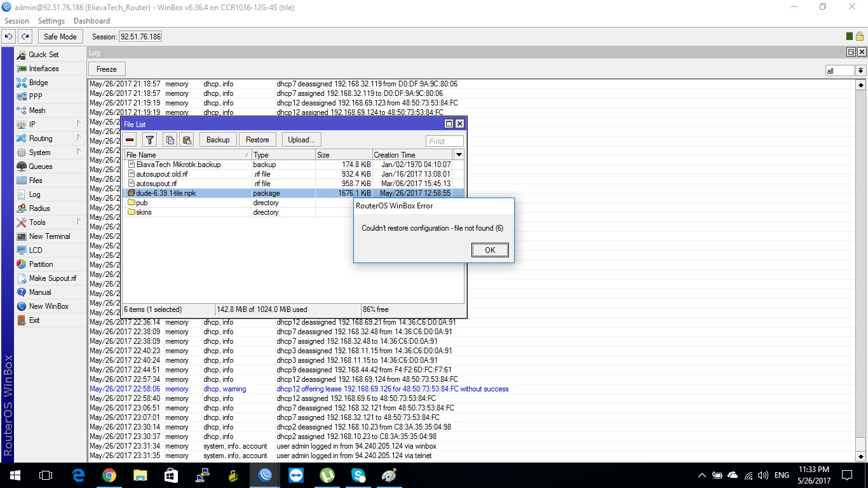Select the dude-6.39.1-tile.npk package row
Image resolution: width=868 pixels, height=488 pixels.
click(294, 193)
